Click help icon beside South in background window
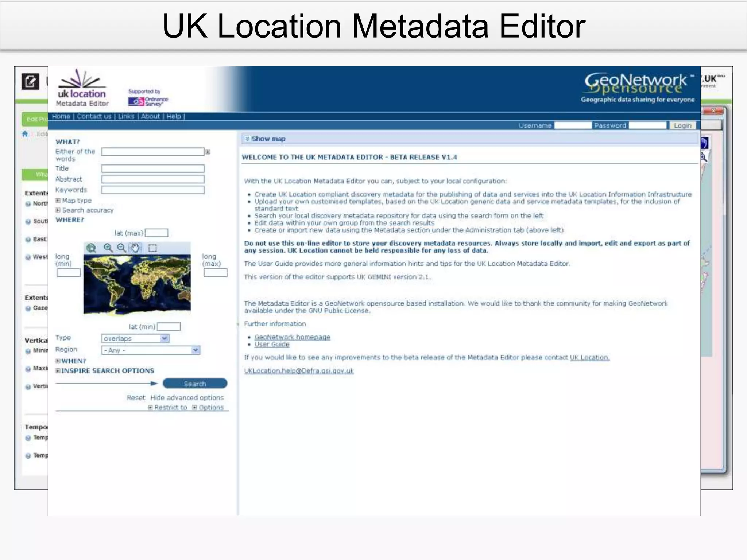 [x=28, y=222]
